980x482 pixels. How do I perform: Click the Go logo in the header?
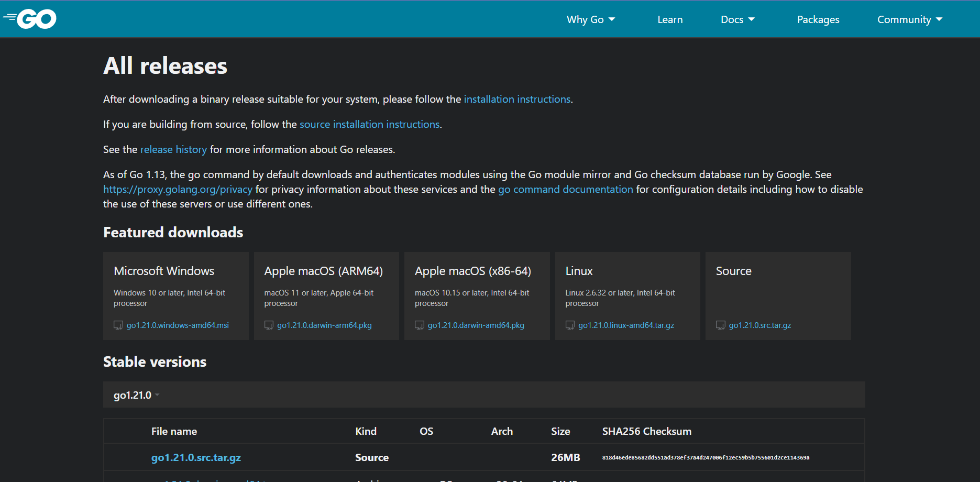(30, 18)
